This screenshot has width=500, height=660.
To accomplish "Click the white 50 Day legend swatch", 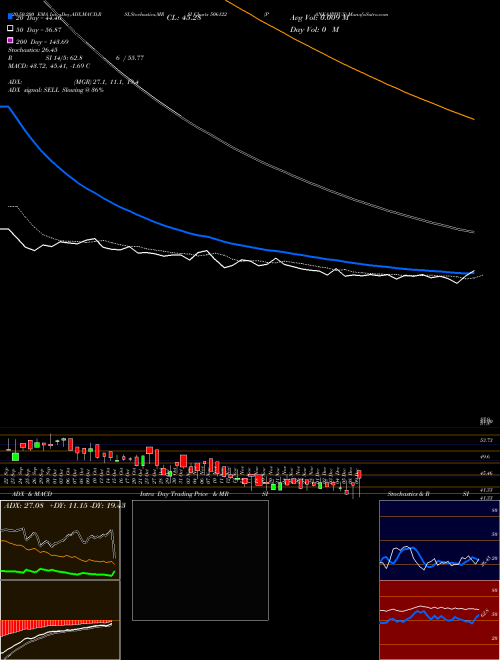I will tap(10, 29).
